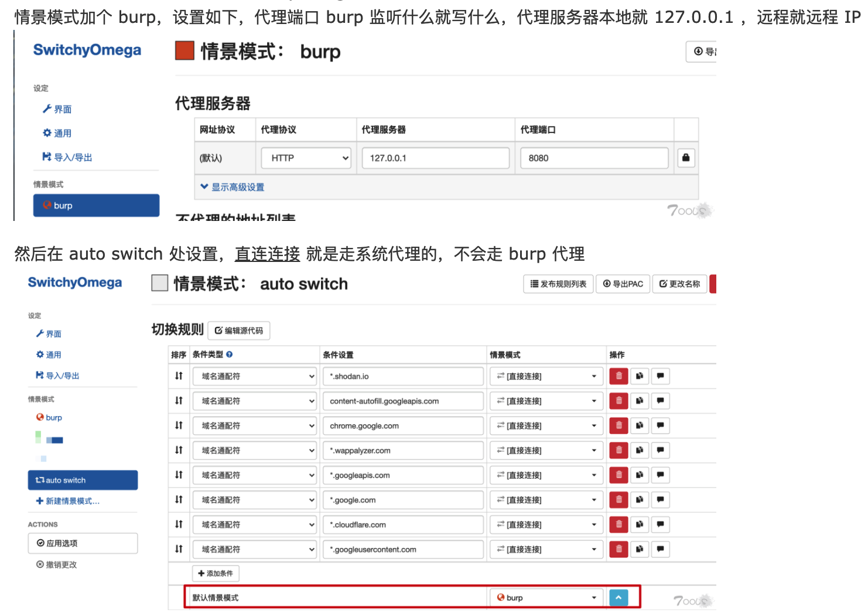The height and width of the screenshot is (613, 868).
Task: Click the blue up-arrow button beside default profile
Action: 618,597
